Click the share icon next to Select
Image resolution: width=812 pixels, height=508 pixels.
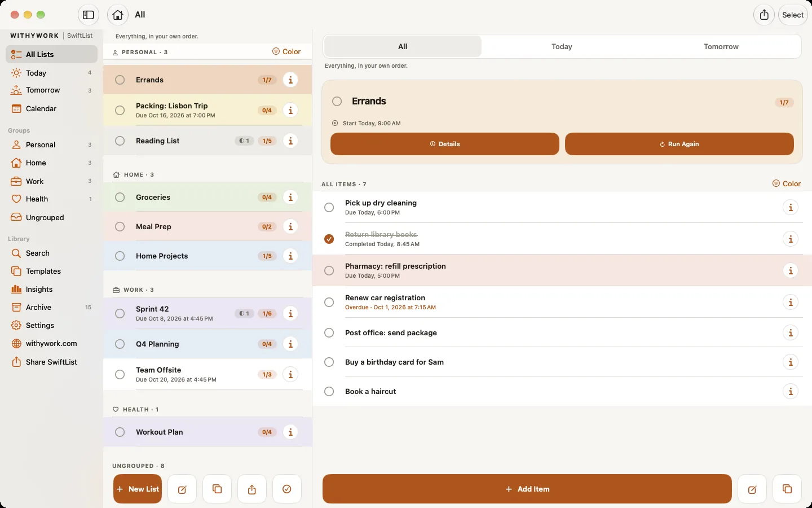coord(764,15)
